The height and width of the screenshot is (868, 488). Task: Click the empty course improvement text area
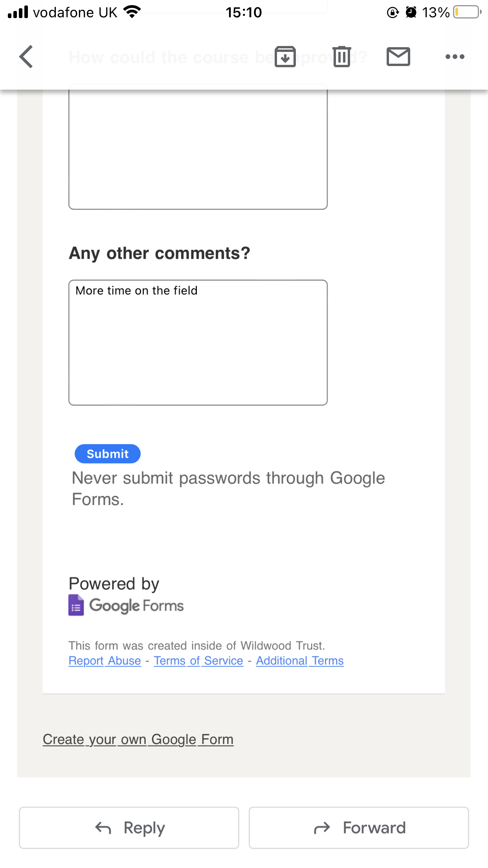click(198, 149)
